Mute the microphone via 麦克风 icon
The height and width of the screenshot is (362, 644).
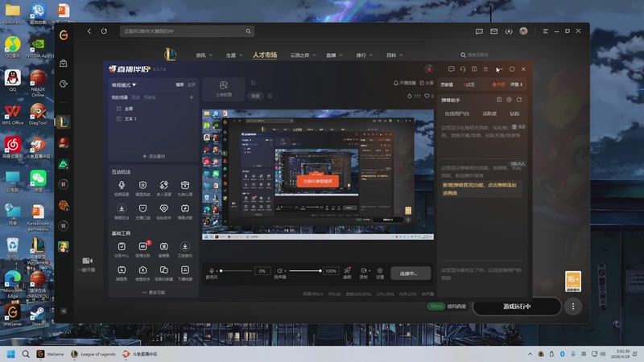(x=212, y=271)
